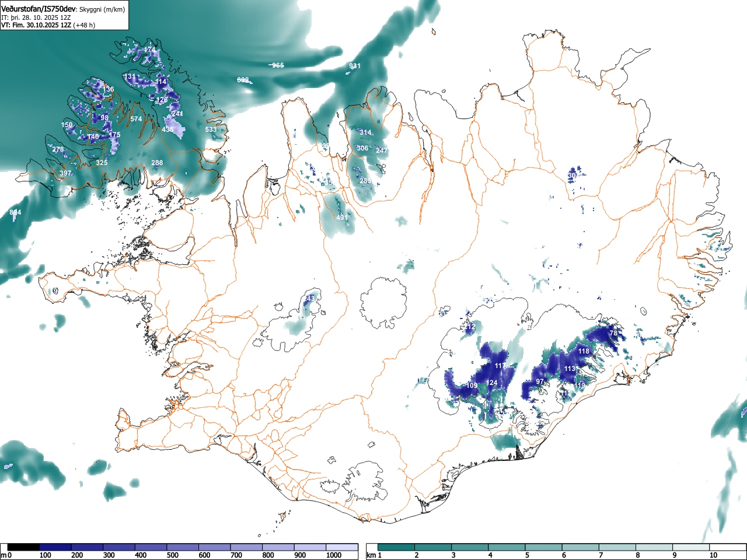Pick the lightest 9–10 km legend swatch
The image size is (747, 560).
pos(690,547)
